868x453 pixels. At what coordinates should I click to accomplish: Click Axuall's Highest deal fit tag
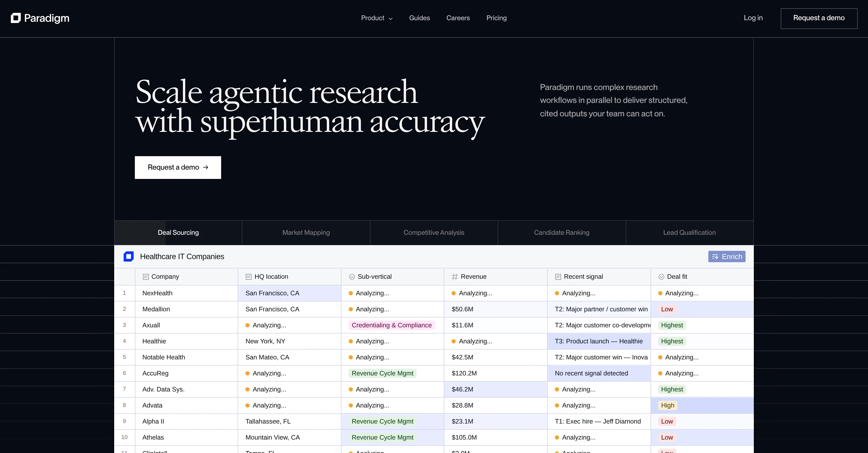pyautogui.click(x=672, y=325)
